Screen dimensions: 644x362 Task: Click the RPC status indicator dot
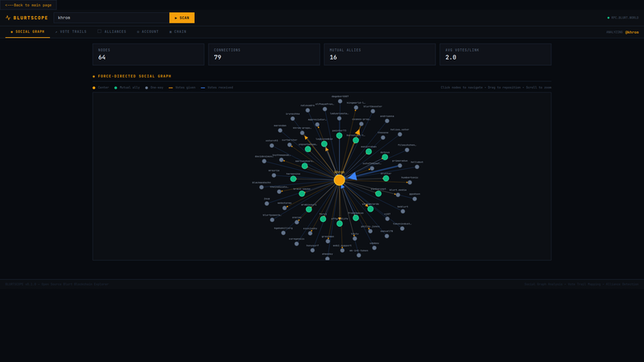(x=609, y=18)
